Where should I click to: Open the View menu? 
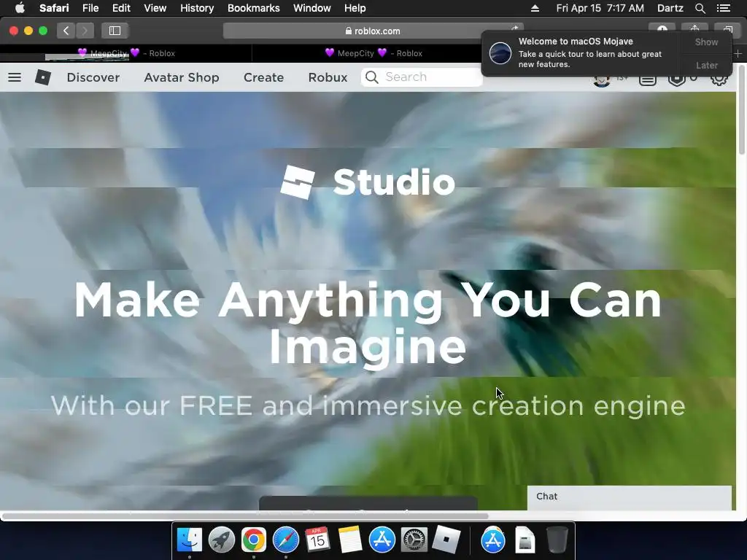pos(155,8)
